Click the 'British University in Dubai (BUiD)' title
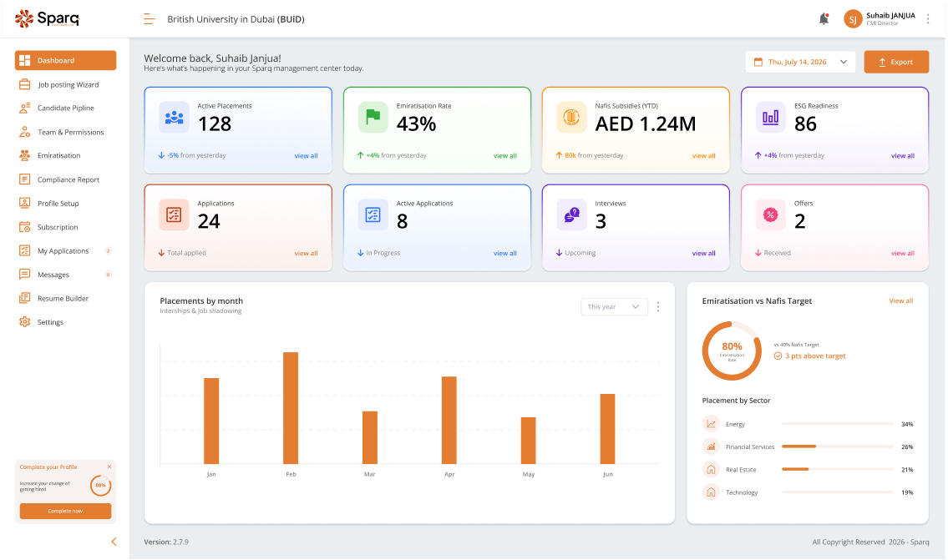This screenshot has width=948, height=560. tap(236, 19)
